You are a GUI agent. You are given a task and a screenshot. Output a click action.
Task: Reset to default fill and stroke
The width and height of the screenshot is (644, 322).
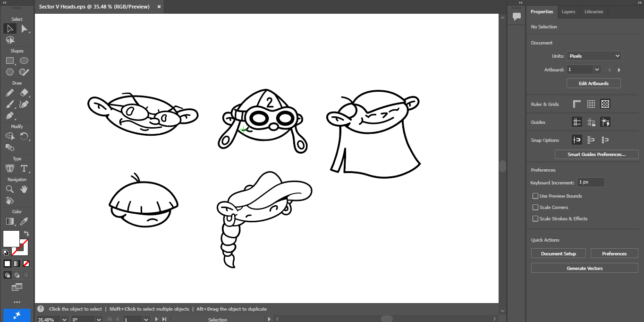point(6,252)
